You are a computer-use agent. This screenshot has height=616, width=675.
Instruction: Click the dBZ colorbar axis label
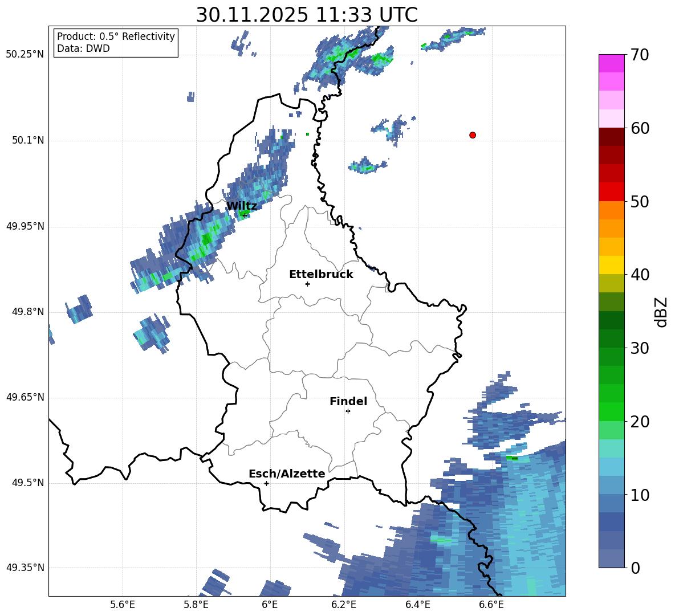click(662, 312)
